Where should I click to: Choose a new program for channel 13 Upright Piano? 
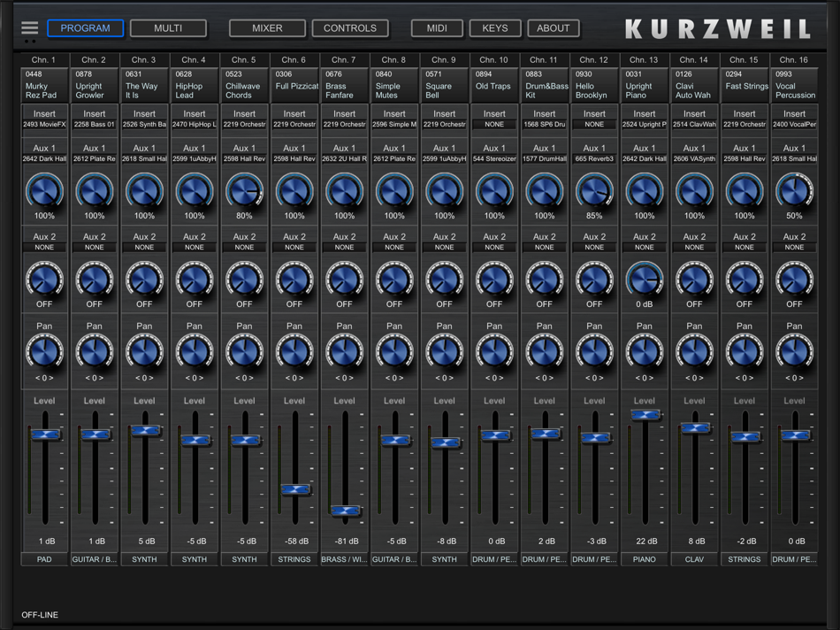tap(645, 82)
